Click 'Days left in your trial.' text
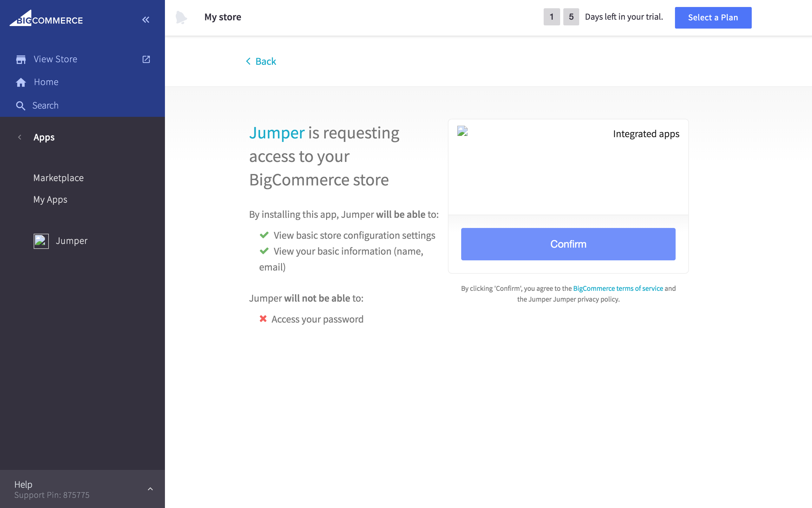The height and width of the screenshot is (508, 812). (x=624, y=17)
